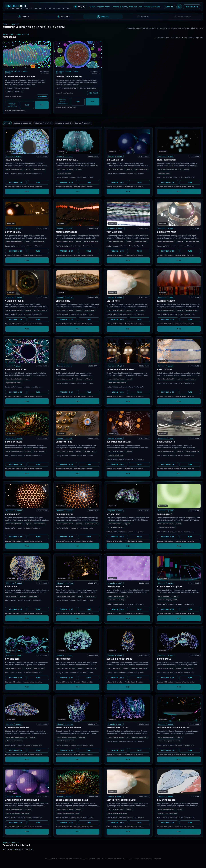Image resolution: width=206 pixels, height=868 pixels.
Task: Click Tune on Cobalt Litany card
Action: pyautogui.click(x=190, y=392)
